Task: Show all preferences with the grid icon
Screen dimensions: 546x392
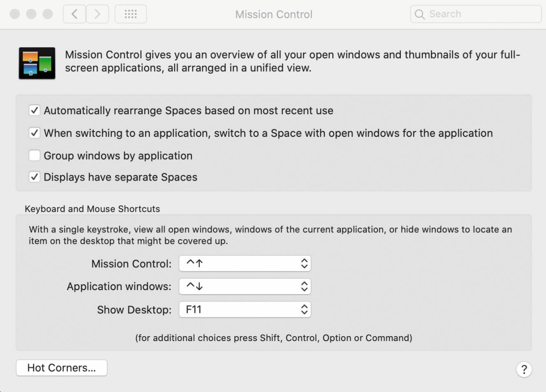Action: [131, 14]
